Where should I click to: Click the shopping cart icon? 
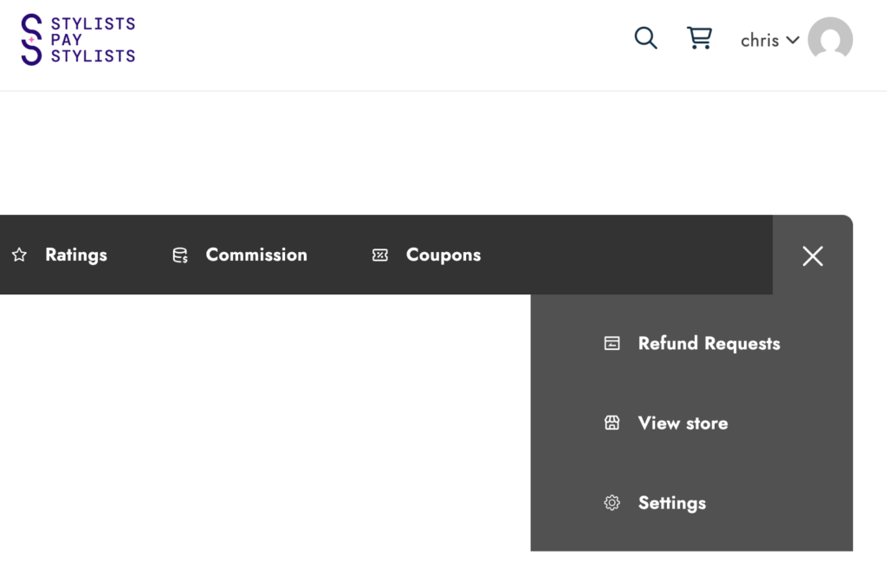[x=700, y=37]
